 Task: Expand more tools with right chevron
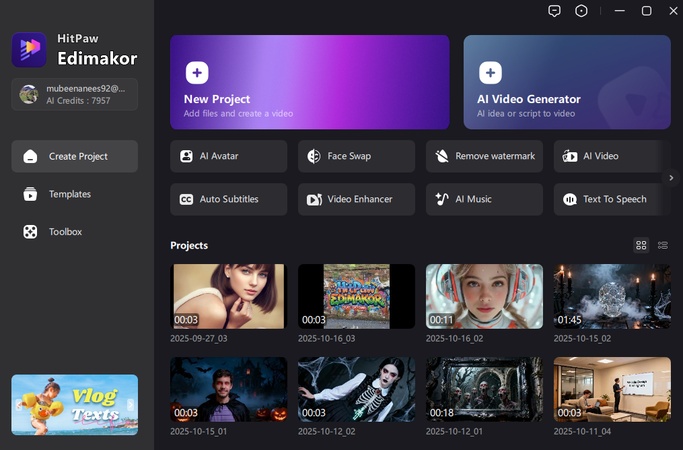pos(671,178)
